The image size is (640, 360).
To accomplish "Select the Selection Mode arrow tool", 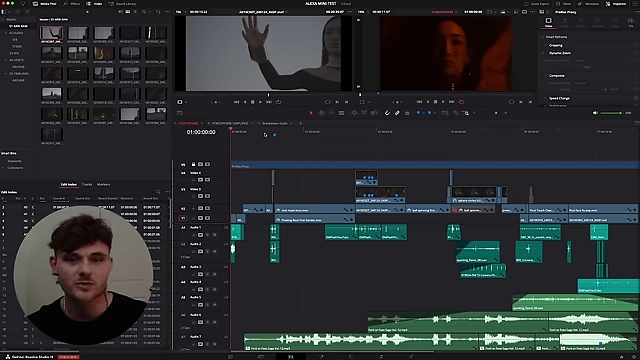I will 311,113.
